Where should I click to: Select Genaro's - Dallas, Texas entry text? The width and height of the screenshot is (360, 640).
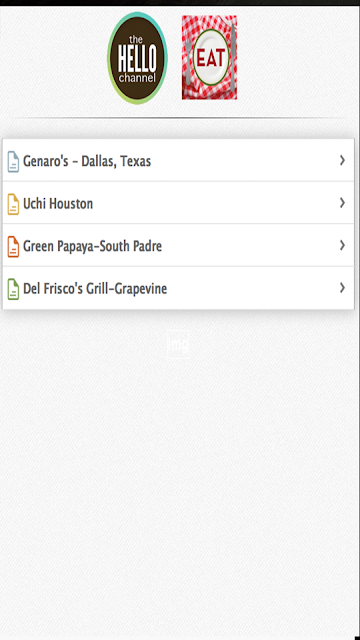pyautogui.click(x=87, y=161)
